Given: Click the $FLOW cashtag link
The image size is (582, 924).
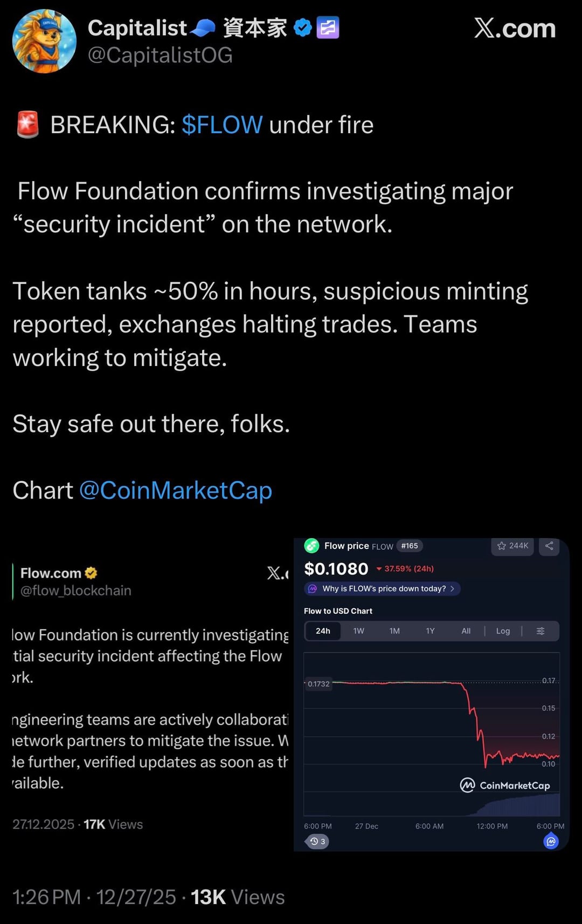Looking at the screenshot, I should [222, 125].
